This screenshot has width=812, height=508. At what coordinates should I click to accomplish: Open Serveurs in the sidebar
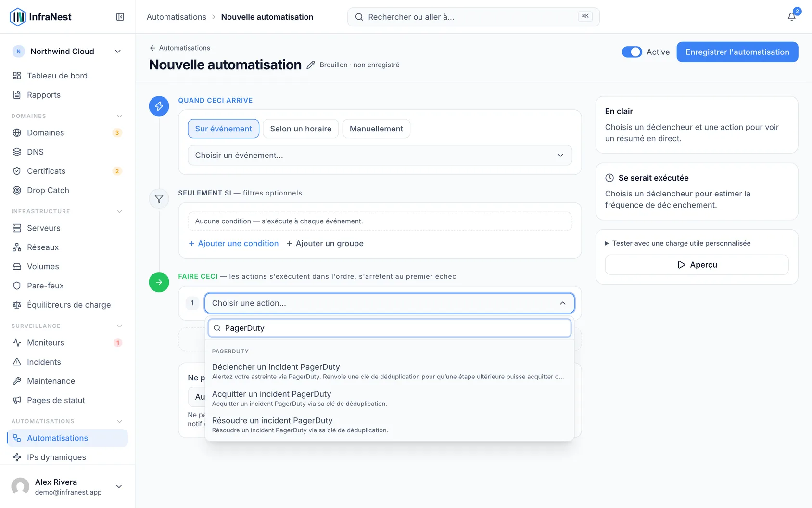point(67,228)
